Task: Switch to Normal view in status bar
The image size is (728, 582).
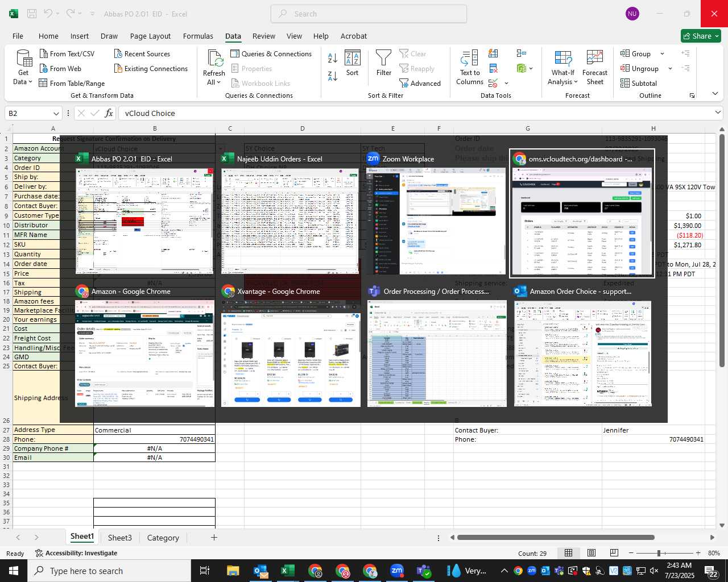Action: click(568, 553)
